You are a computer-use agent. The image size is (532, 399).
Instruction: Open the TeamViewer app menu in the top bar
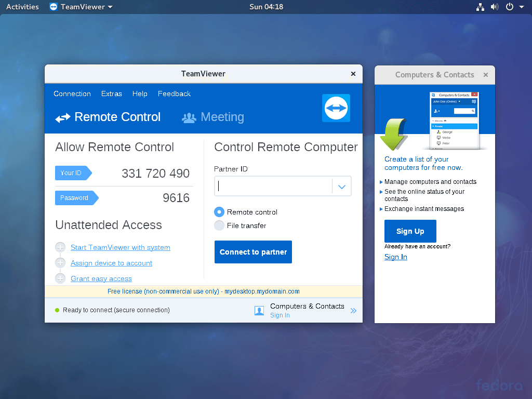tap(81, 7)
